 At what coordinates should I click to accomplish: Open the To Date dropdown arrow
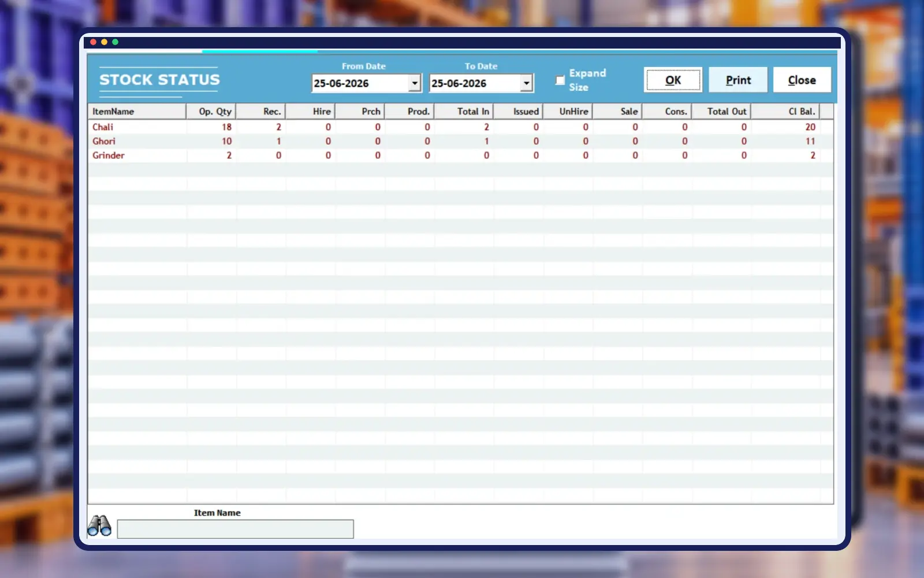pyautogui.click(x=526, y=83)
